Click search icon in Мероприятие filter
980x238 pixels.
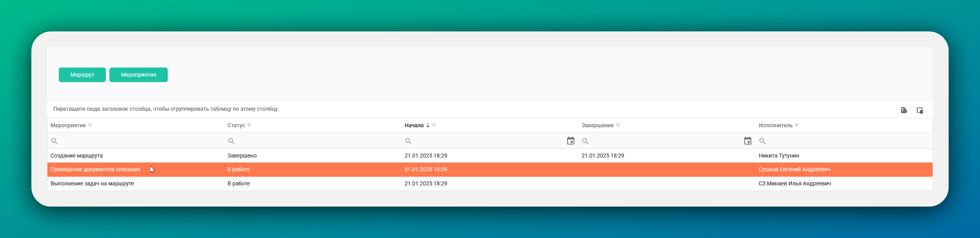[x=54, y=141]
